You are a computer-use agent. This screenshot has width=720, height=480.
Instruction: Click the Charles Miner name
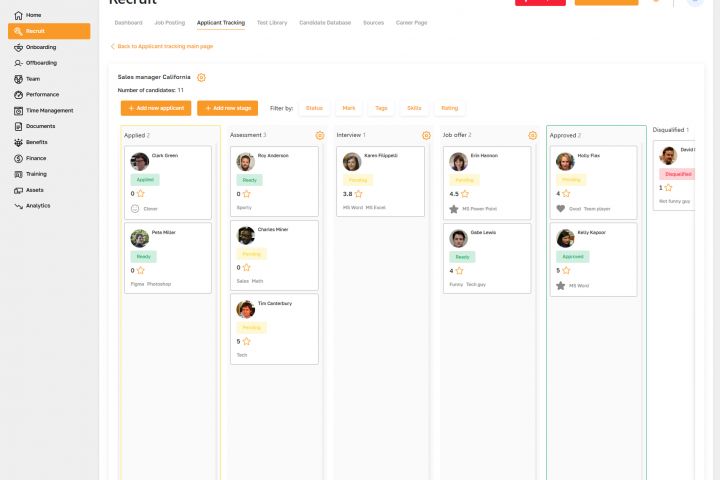coord(273,229)
